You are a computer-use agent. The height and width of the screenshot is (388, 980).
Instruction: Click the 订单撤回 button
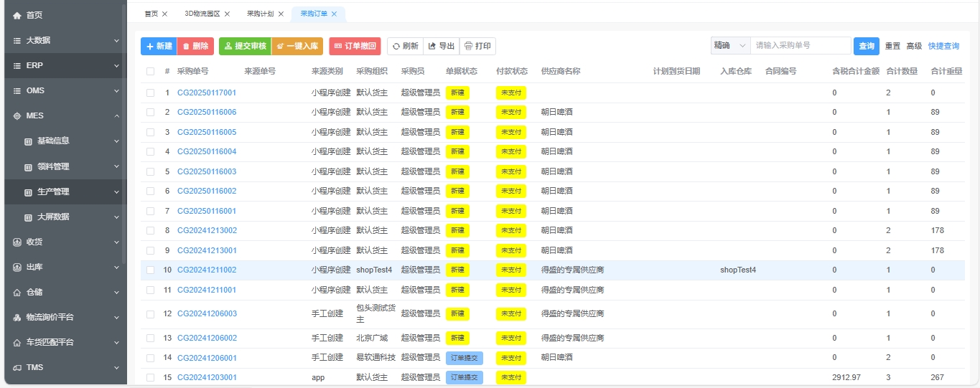click(x=355, y=46)
